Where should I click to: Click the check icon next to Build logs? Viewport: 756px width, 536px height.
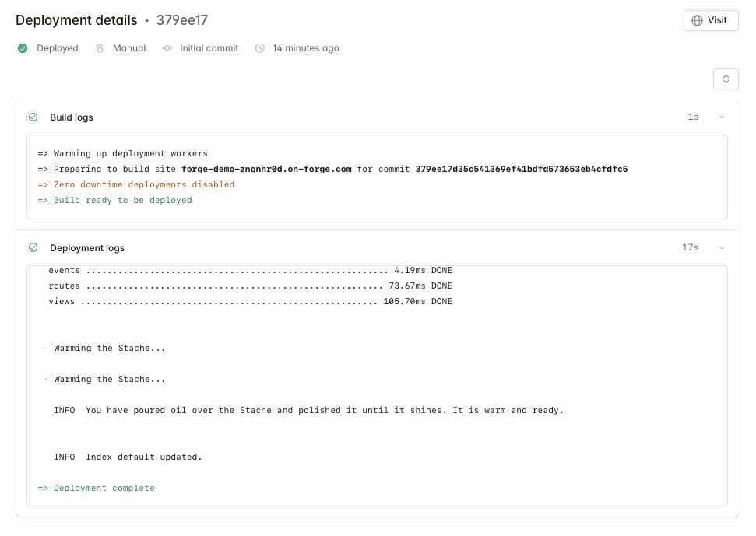(x=33, y=117)
